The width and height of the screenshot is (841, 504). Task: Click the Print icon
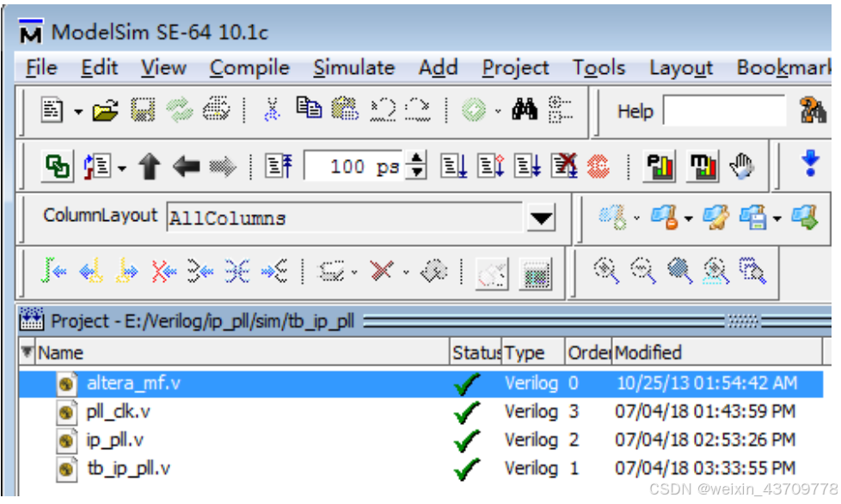tap(216, 110)
